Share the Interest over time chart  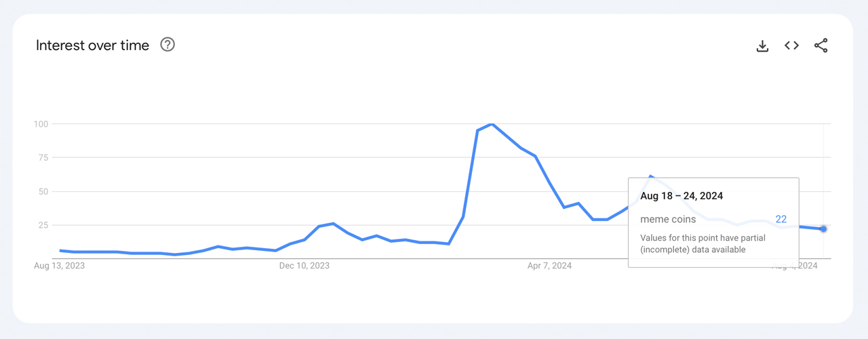coord(821,45)
